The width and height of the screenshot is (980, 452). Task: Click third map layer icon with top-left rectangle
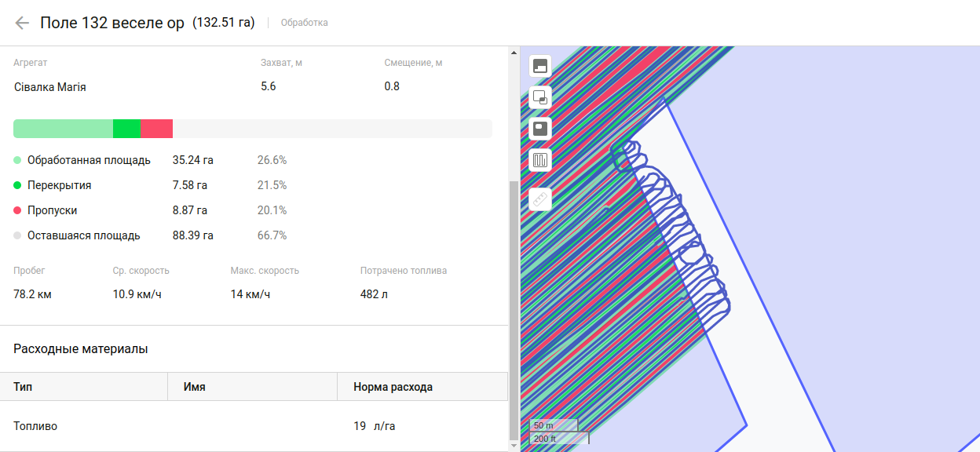pyautogui.click(x=540, y=129)
